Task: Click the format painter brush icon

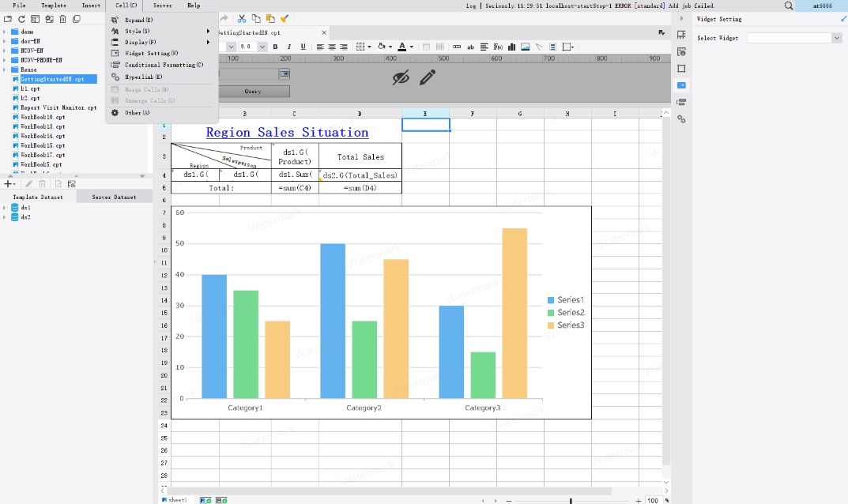Action: pyautogui.click(x=285, y=19)
